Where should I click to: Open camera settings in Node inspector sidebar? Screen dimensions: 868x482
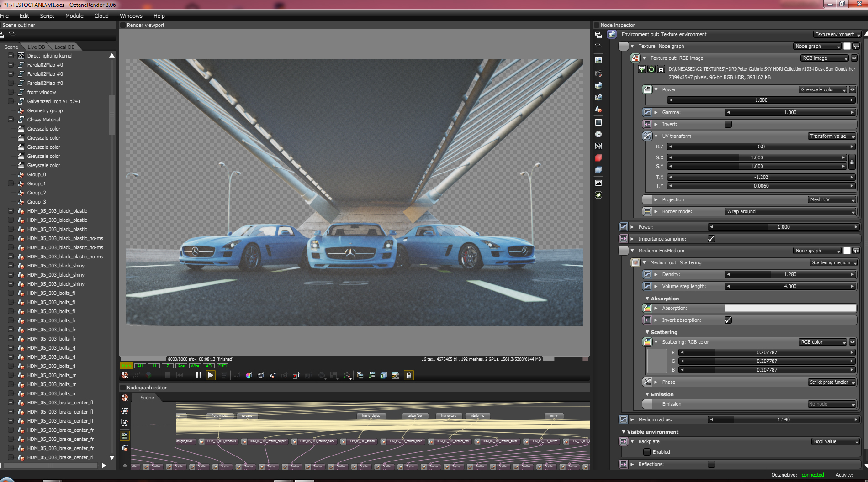coord(598,73)
